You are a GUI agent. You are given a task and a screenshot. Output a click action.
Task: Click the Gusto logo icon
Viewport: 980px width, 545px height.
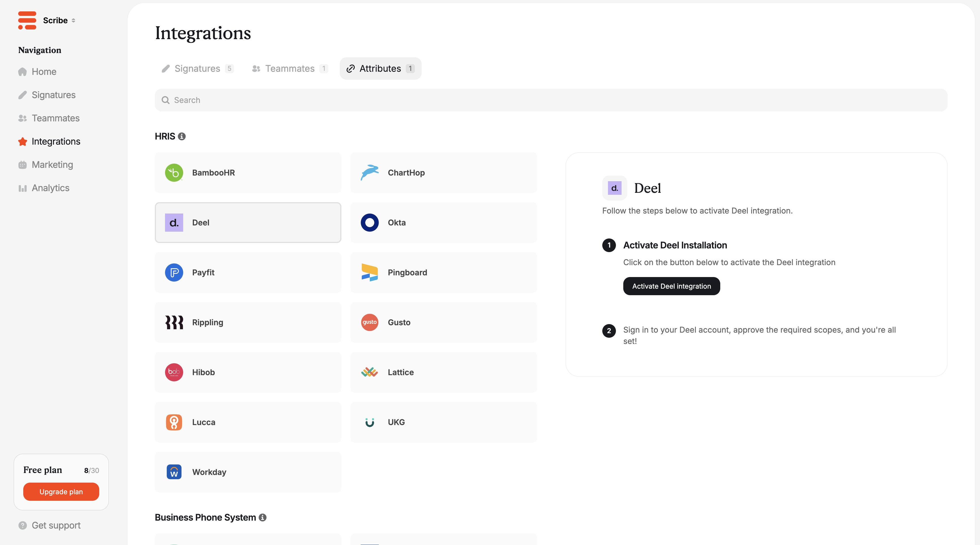point(369,322)
